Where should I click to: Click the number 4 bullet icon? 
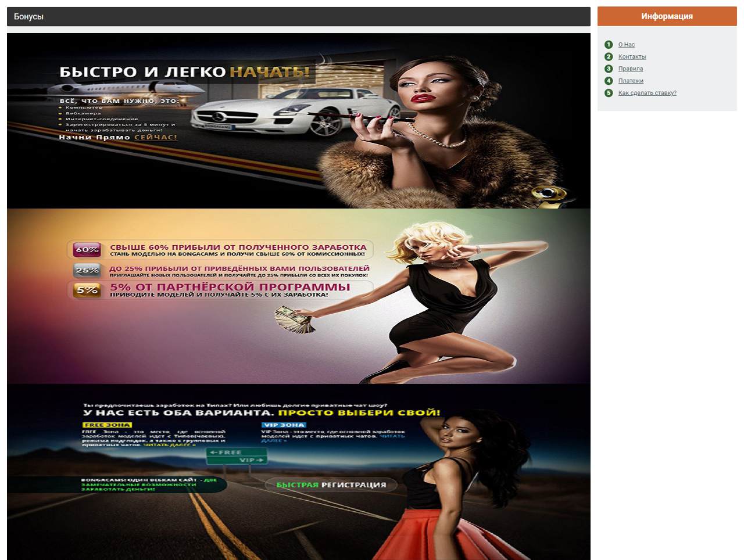tap(609, 81)
